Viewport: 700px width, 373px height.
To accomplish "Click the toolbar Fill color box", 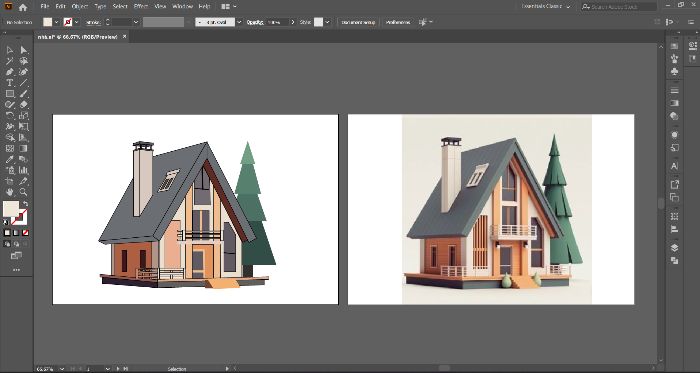I will point(11,208).
